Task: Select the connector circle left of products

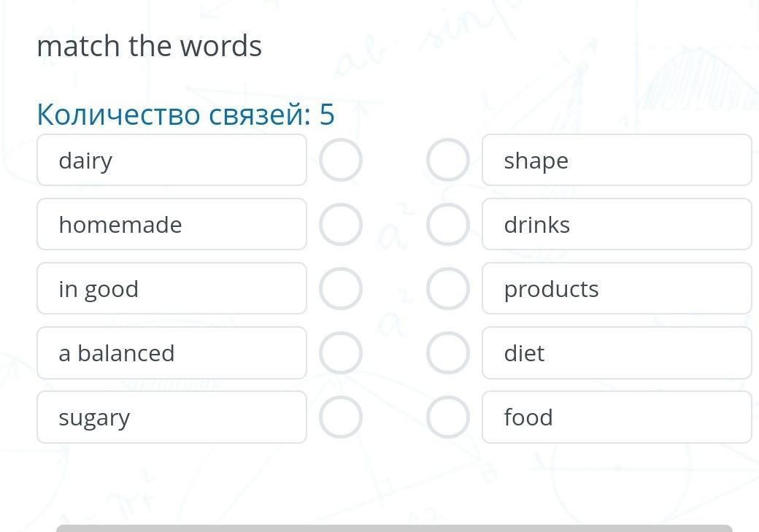Action: coord(448,288)
